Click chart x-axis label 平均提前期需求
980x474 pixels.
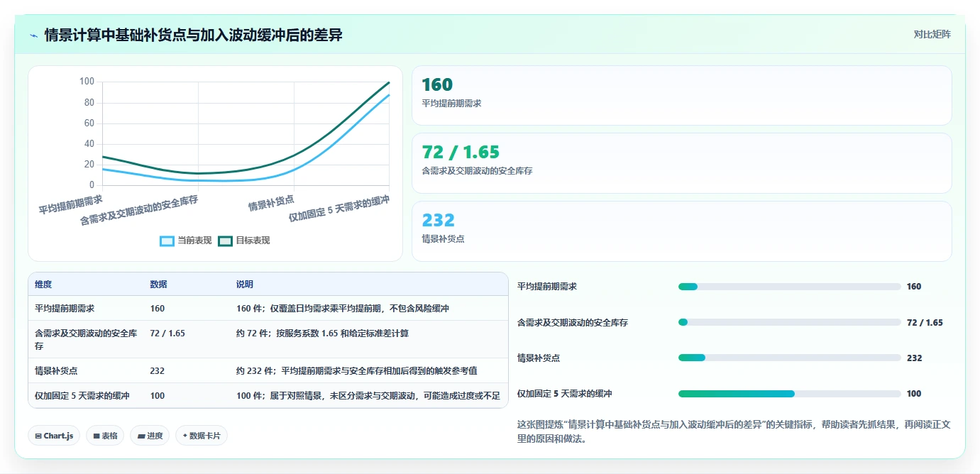pyautogui.click(x=70, y=204)
